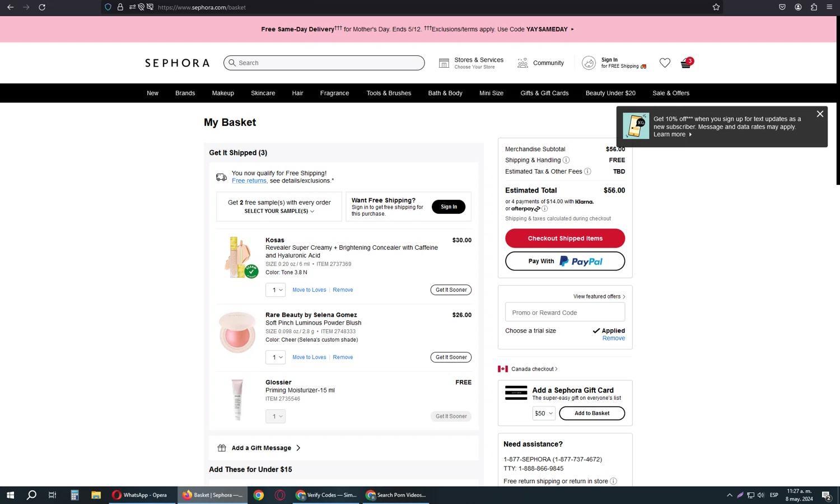The image size is (840, 504).
Task: Open the gift card $50 amount dropdown
Action: coord(543,413)
